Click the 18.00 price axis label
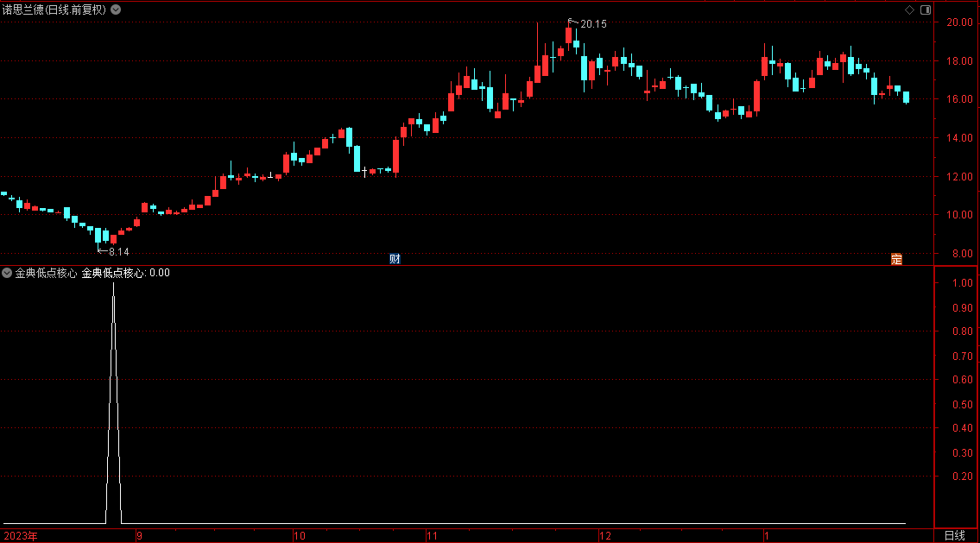The height and width of the screenshot is (543, 980). pyautogui.click(x=959, y=61)
